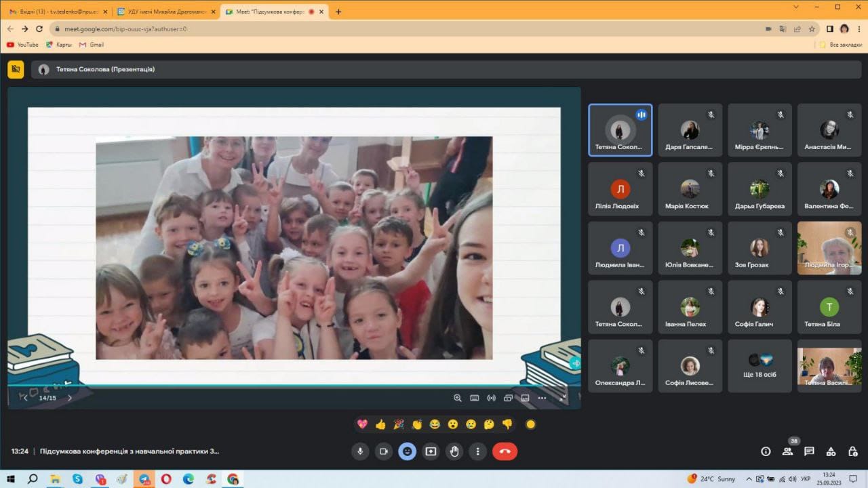Select Людмила Ігор video tile
This screenshot has height=488, width=868.
point(829,248)
